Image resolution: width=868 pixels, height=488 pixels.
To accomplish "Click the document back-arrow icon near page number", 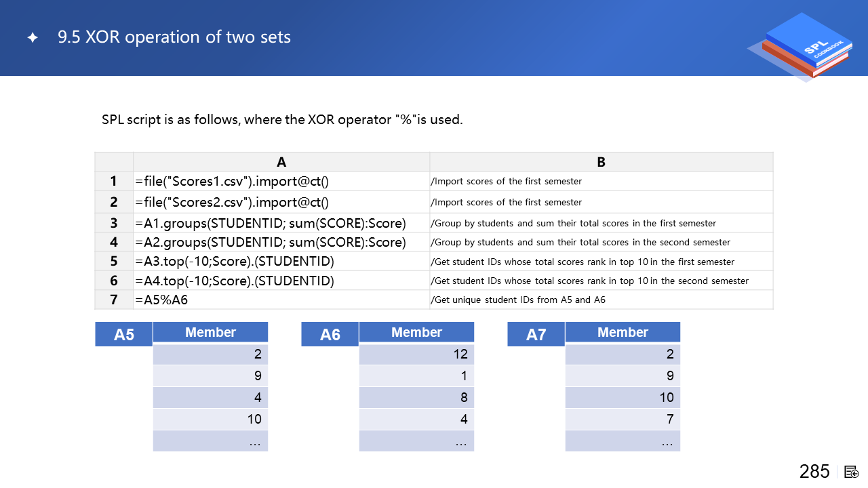I will (852, 472).
